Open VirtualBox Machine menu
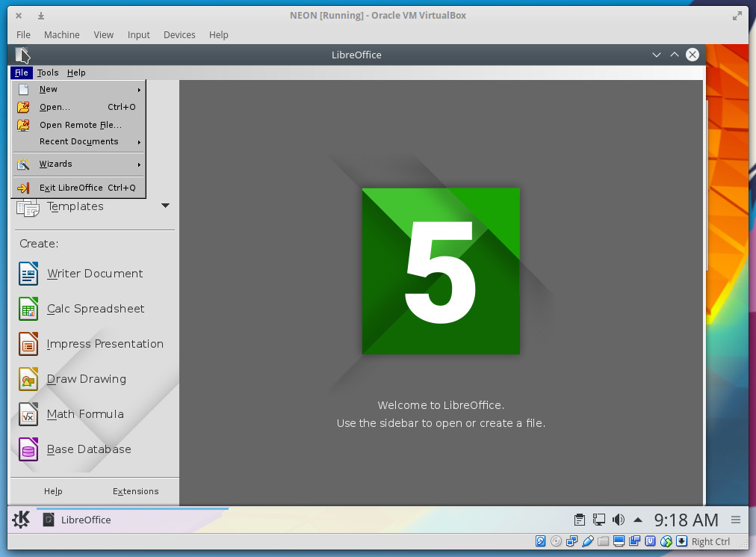The image size is (756, 557). 62,34
